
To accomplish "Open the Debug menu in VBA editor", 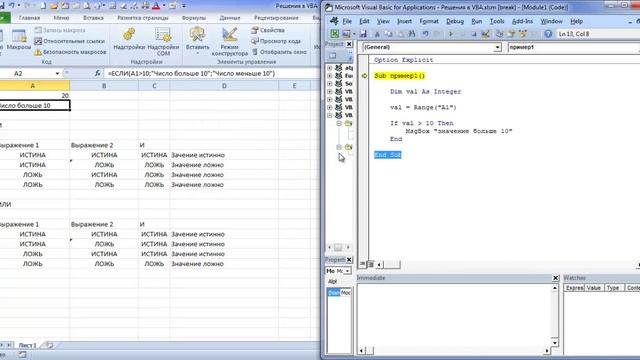I will (x=455, y=21).
